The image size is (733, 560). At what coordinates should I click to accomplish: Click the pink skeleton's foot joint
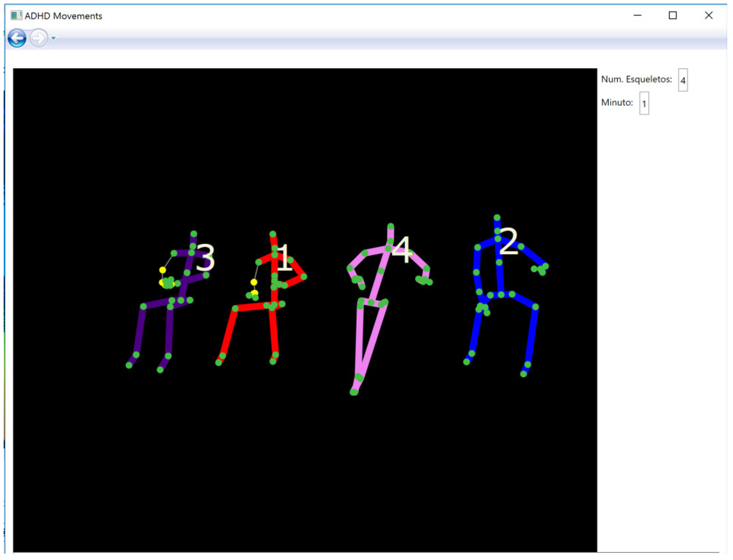pos(354,392)
